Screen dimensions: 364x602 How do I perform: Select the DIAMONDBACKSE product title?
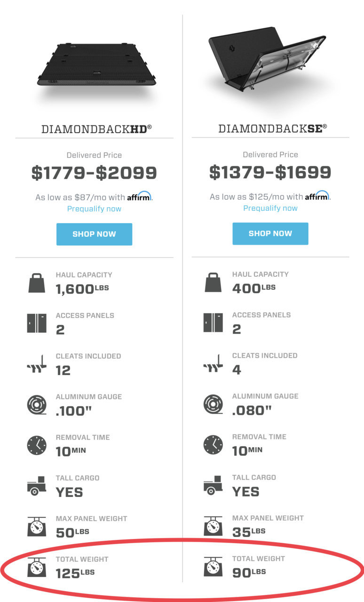tap(273, 128)
